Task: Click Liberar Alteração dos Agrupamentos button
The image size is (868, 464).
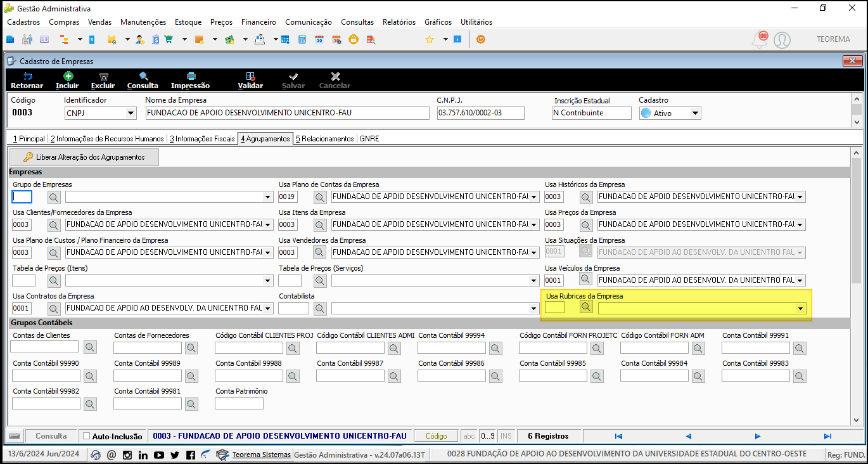Action: pos(84,157)
